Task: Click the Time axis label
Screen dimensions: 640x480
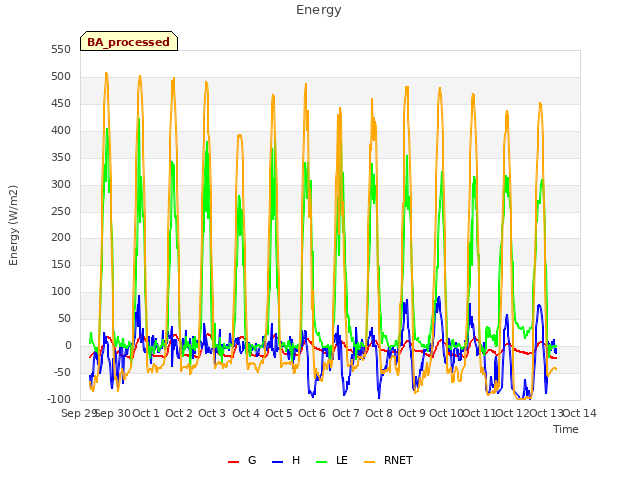Action: [x=566, y=429]
